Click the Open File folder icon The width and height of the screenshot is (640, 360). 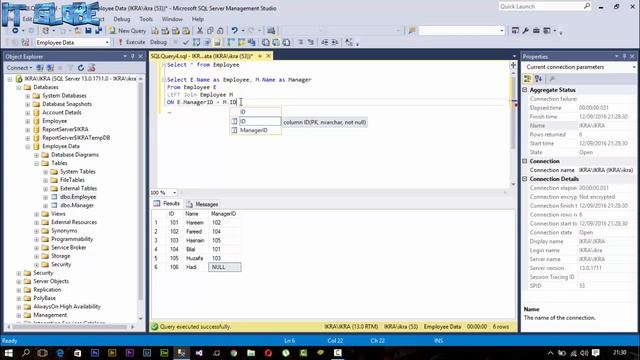(x=78, y=31)
